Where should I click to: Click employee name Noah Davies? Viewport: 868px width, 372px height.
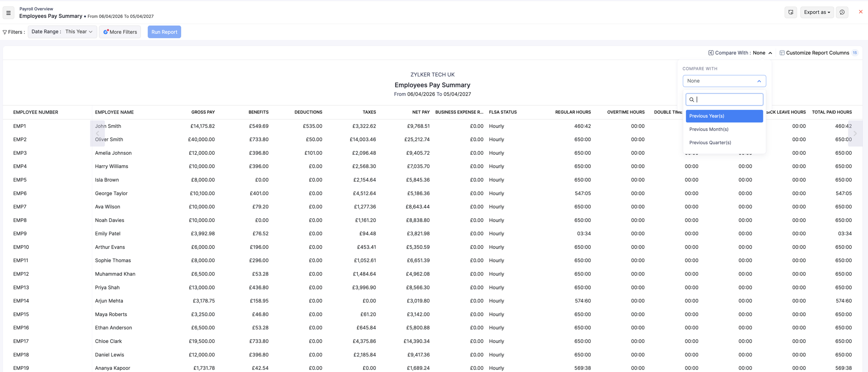click(x=109, y=220)
